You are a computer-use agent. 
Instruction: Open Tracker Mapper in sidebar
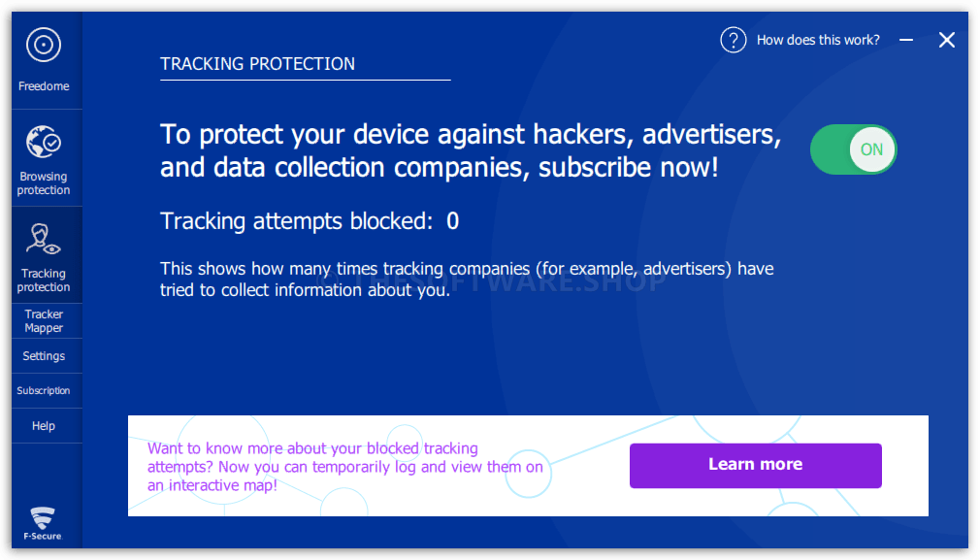[44, 320]
